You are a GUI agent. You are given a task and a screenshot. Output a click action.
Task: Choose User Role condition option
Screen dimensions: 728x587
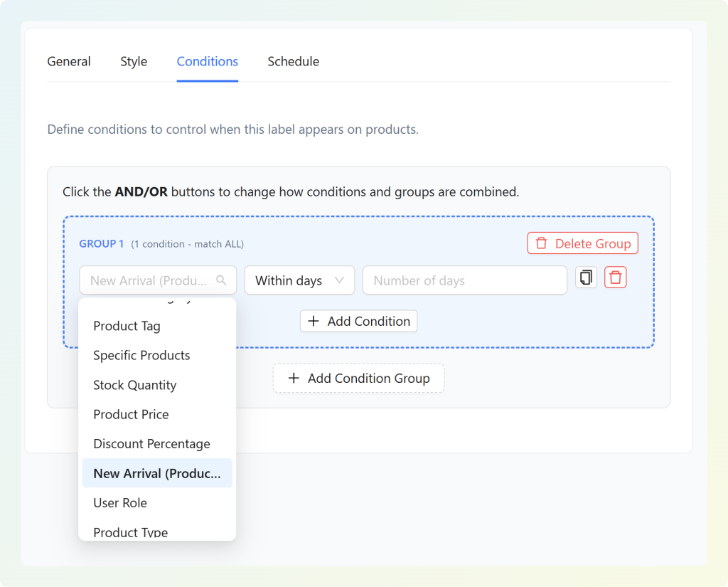(119, 503)
